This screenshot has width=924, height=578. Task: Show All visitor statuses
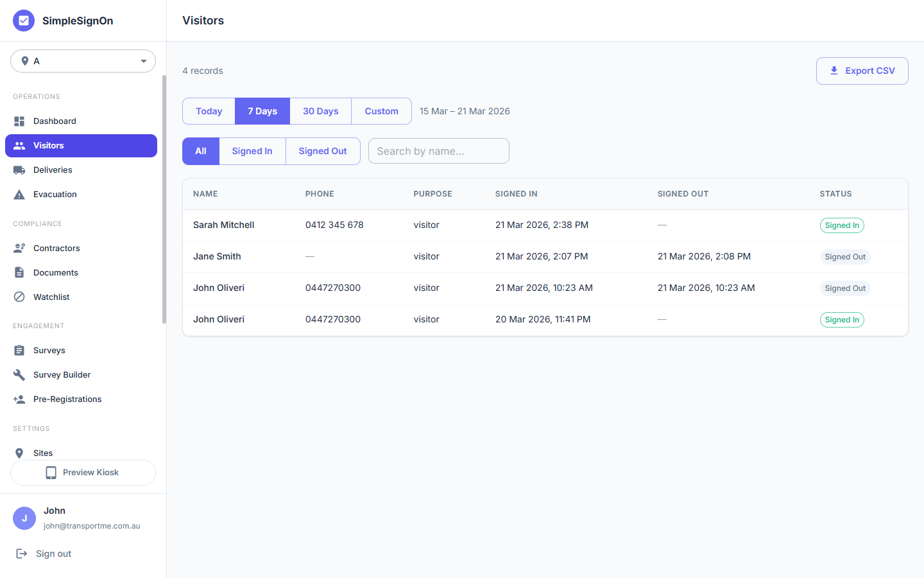coord(201,151)
